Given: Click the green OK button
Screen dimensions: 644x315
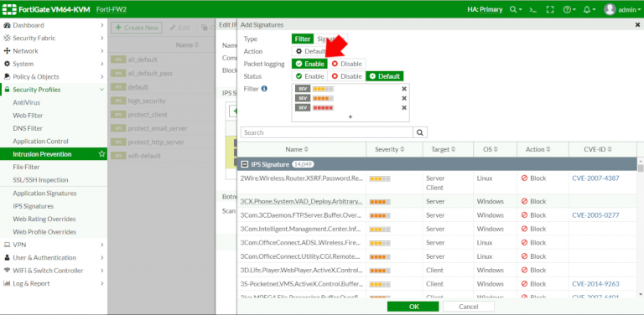Looking at the screenshot, I should click(x=413, y=307).
